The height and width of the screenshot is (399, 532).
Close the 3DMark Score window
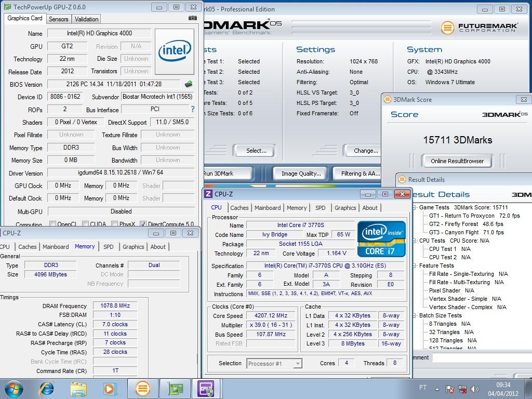[524, 99]
